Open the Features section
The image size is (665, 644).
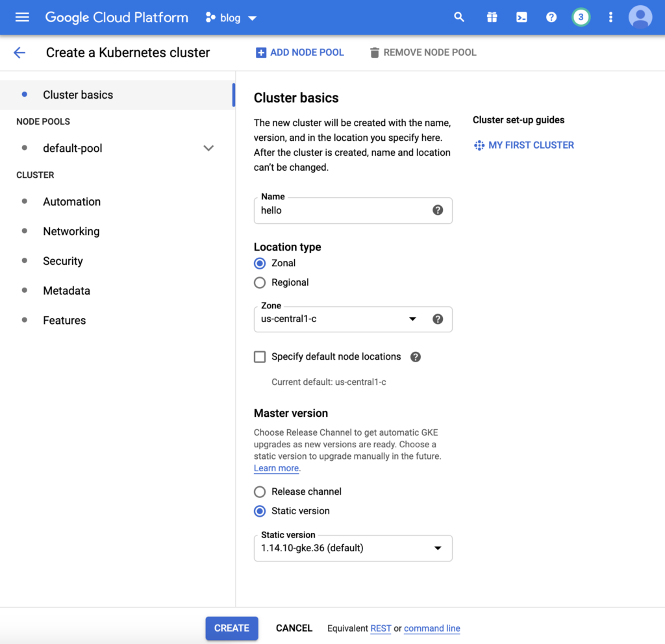(x=64, y=321)
